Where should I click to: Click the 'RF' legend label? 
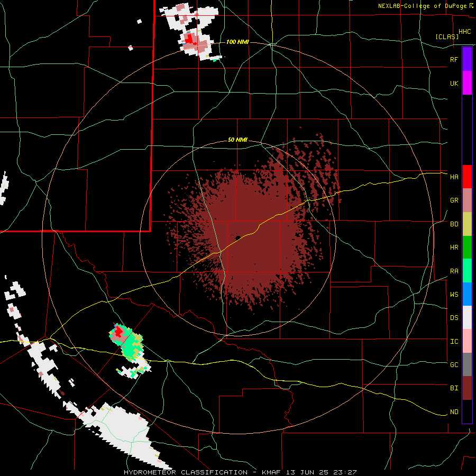point(454,59)
